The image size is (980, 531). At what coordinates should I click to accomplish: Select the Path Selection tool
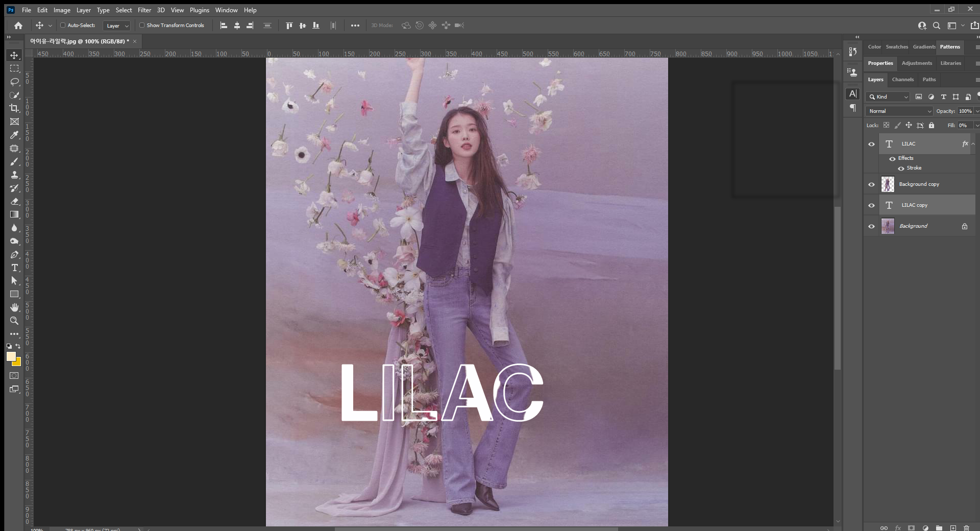(14, 281)
